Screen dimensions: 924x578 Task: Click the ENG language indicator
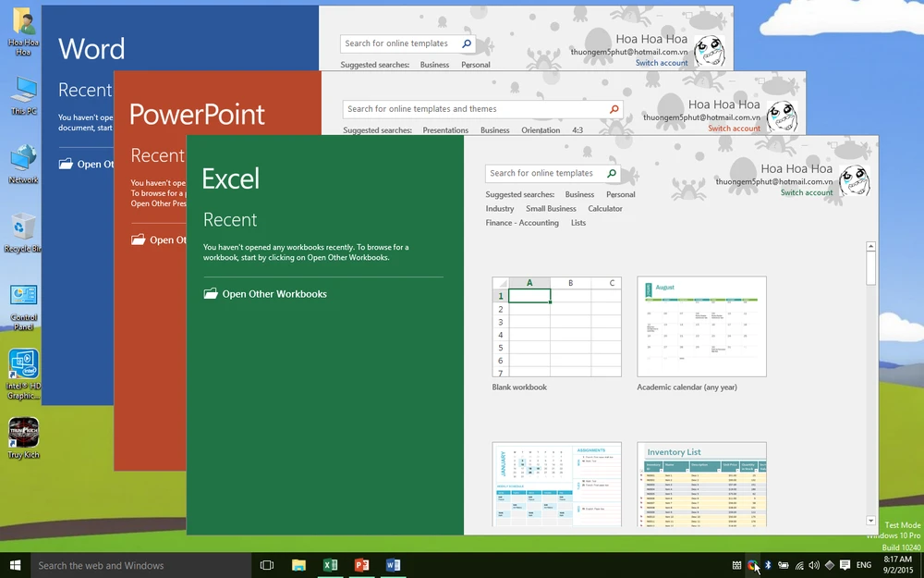coord(863,564)
